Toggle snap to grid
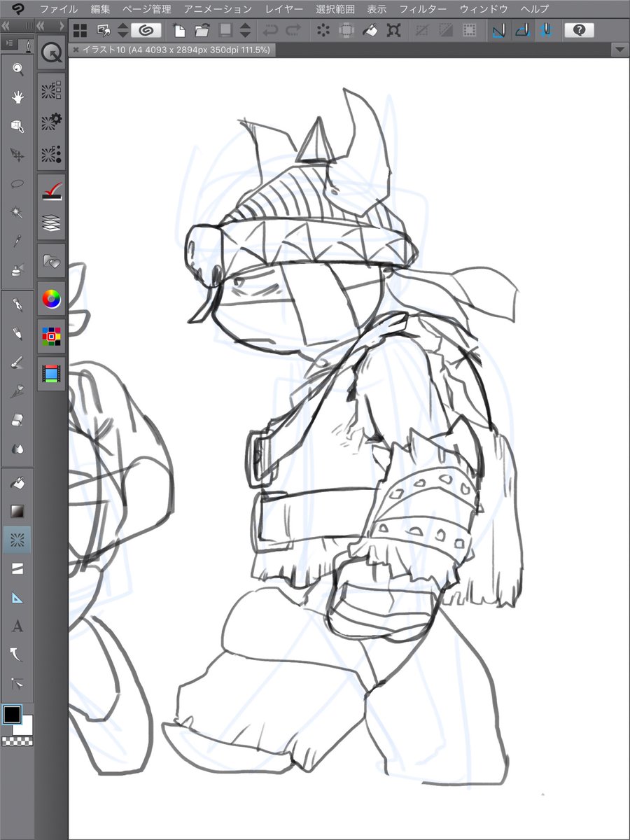The image size is (630, 840). pos(546,30)
